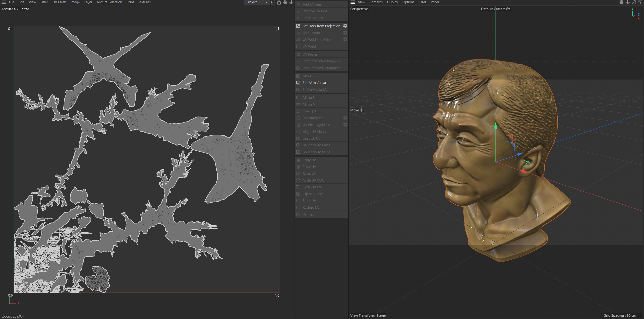Click the UV editor zoom arrows icon
The height and width of the screenshot is (319, 644).
(x=291, y=2)
